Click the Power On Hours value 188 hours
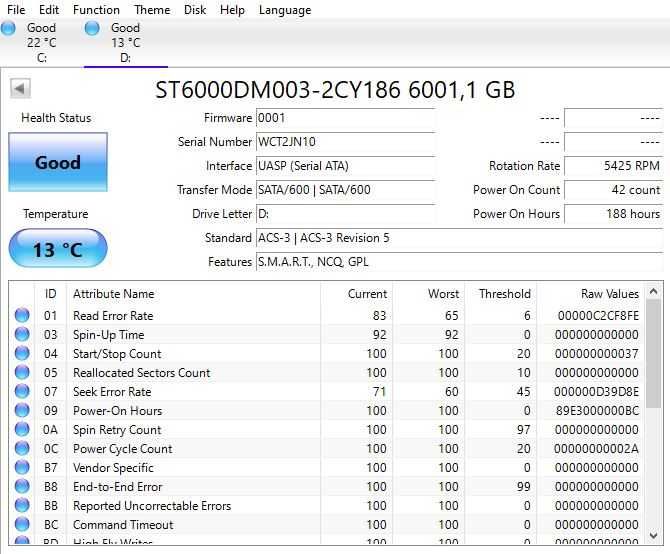The image size is (670, 554). click(x=614, y=214)
